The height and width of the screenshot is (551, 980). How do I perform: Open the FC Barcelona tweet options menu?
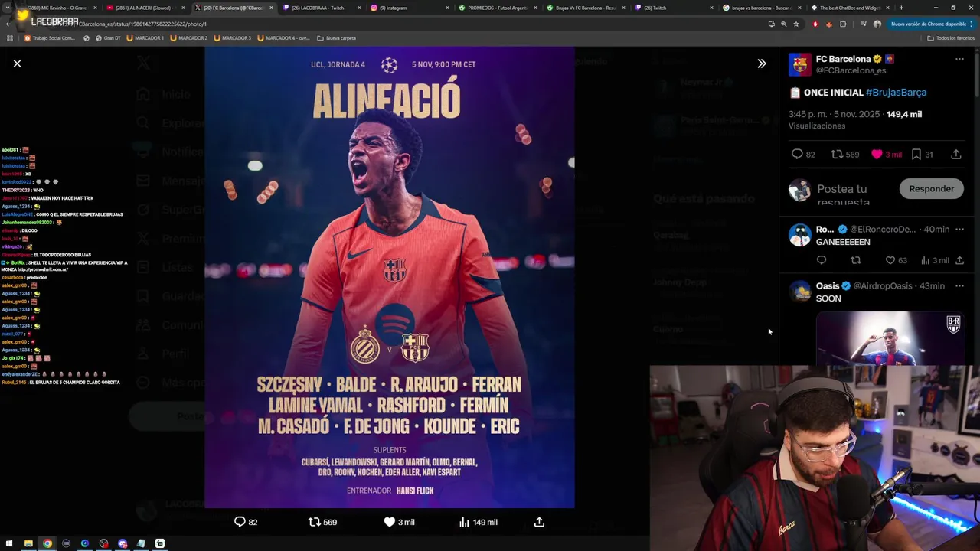click(959, 59)
